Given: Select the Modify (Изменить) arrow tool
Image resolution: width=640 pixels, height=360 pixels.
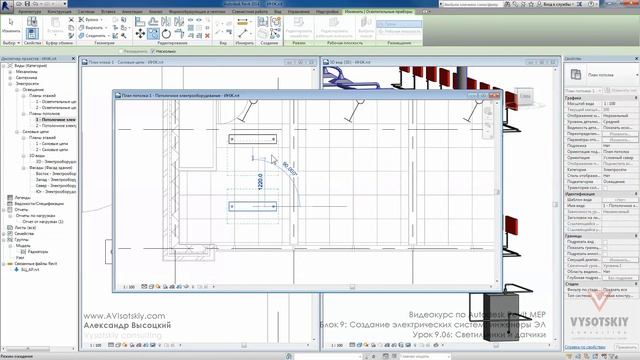Looking at the screenshot, I should pos(11,24).
